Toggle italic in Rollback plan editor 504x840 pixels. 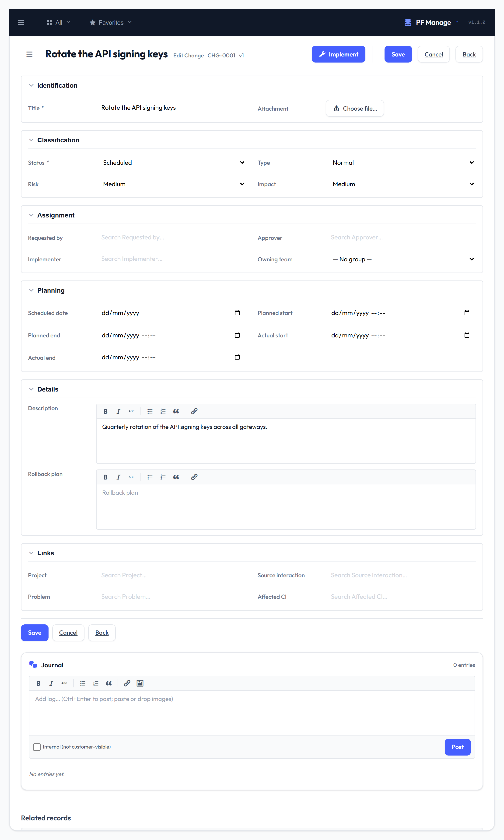[119, 477]
